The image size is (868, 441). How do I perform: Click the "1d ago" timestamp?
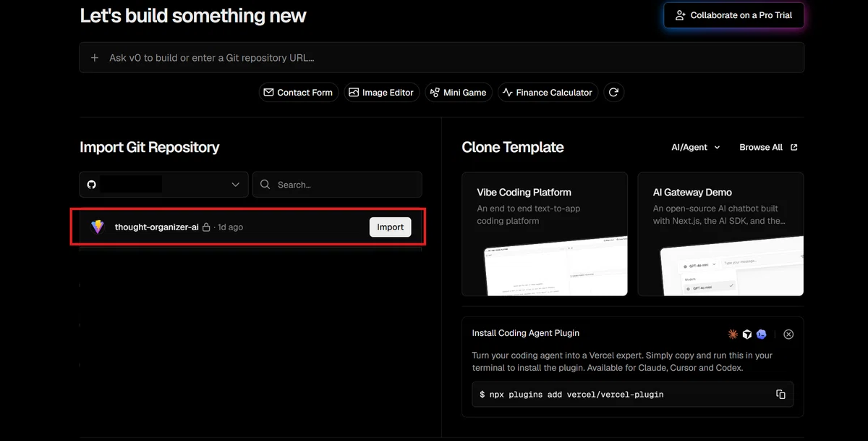click(x=231, y=227)
